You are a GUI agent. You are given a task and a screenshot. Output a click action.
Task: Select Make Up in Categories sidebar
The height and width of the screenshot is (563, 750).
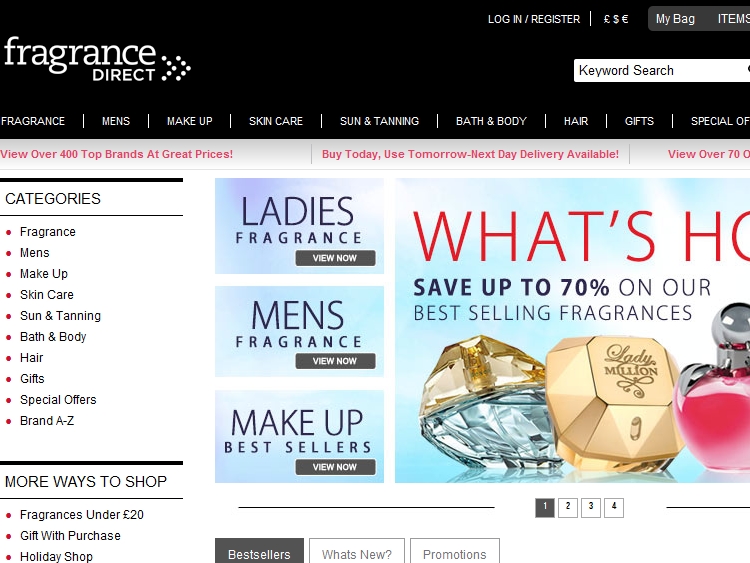44,274
